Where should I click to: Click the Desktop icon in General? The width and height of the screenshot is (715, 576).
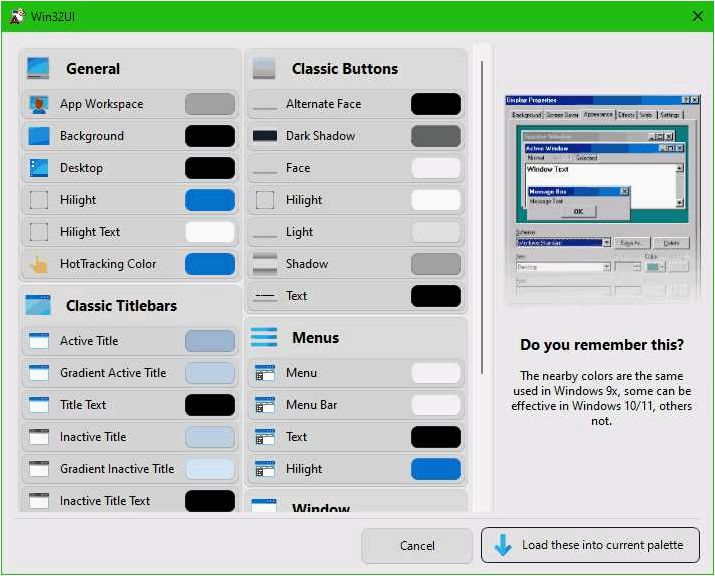point(39,168)
